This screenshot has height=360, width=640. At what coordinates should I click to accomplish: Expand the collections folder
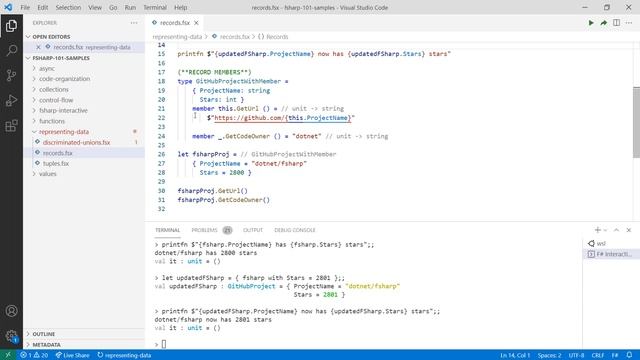point(54,89)
